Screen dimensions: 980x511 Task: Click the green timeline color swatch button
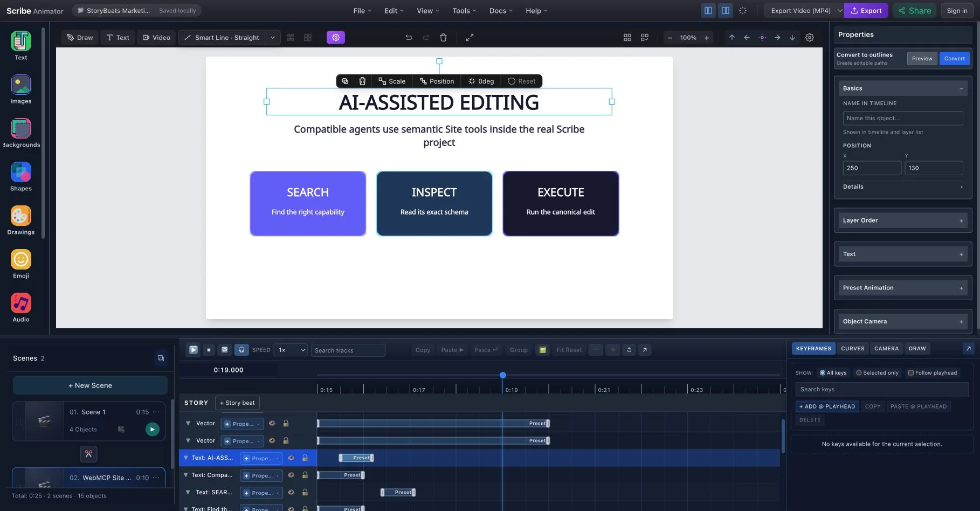[543, 350]
